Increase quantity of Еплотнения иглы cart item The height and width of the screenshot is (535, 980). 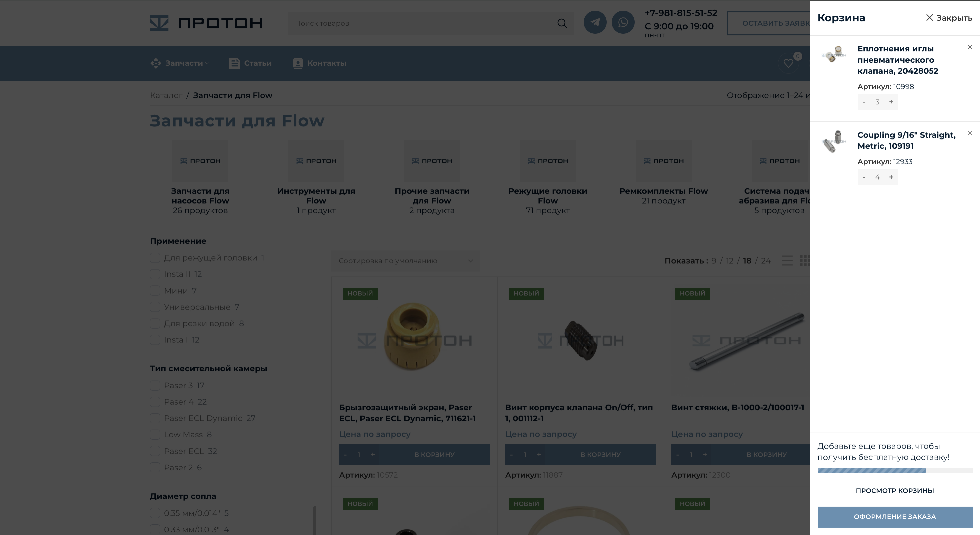click(891, 102)
